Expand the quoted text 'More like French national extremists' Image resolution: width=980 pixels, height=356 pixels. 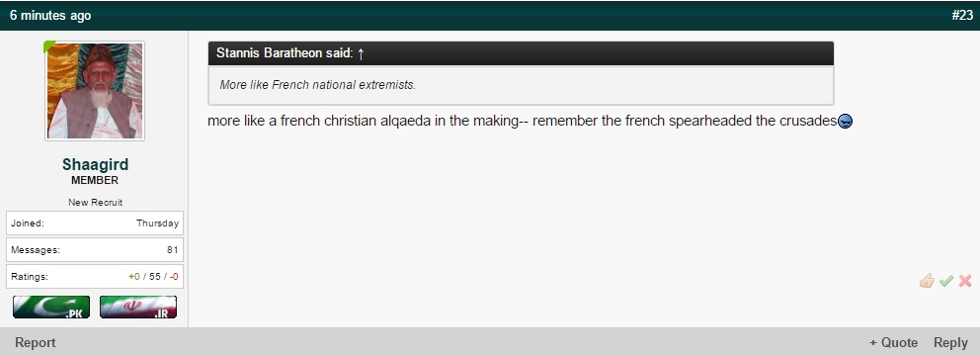point(317,84)
